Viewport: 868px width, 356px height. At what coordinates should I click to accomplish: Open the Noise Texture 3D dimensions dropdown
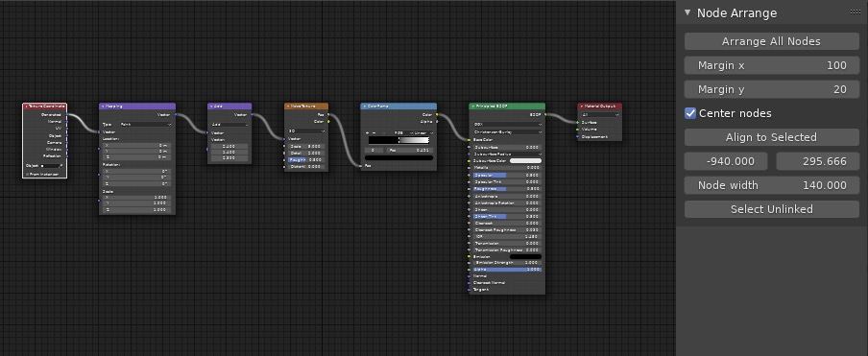[x=306, y=131]
